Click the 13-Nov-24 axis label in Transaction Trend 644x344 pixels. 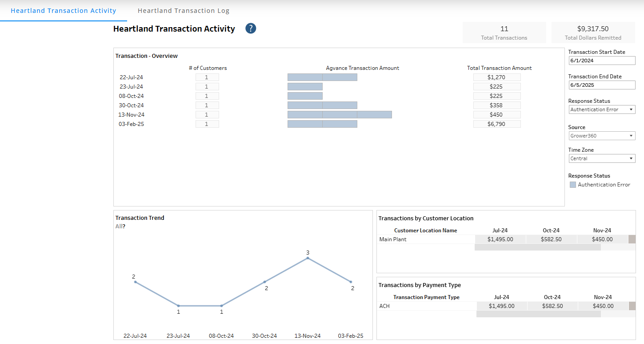click(x=308, y=336)
